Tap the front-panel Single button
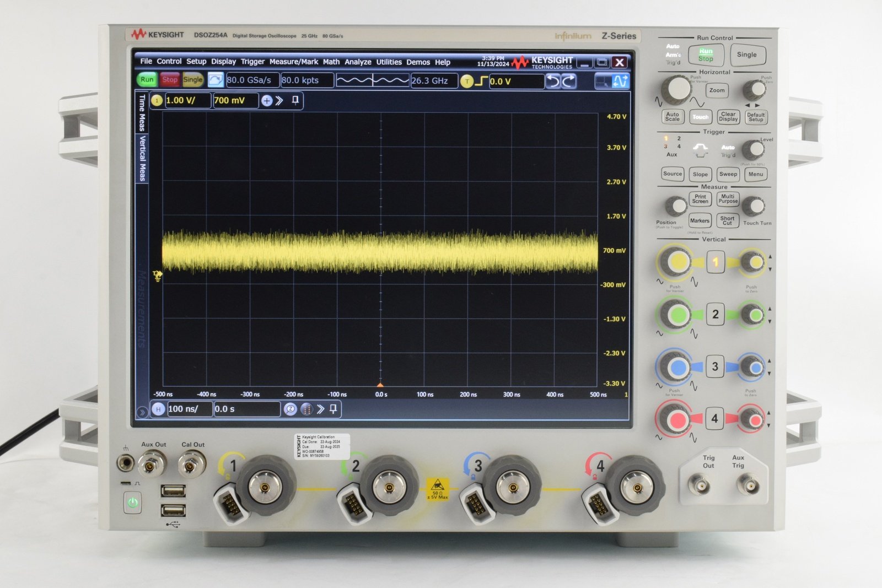This screenshot has width=882, height=588. click(747, 55)
